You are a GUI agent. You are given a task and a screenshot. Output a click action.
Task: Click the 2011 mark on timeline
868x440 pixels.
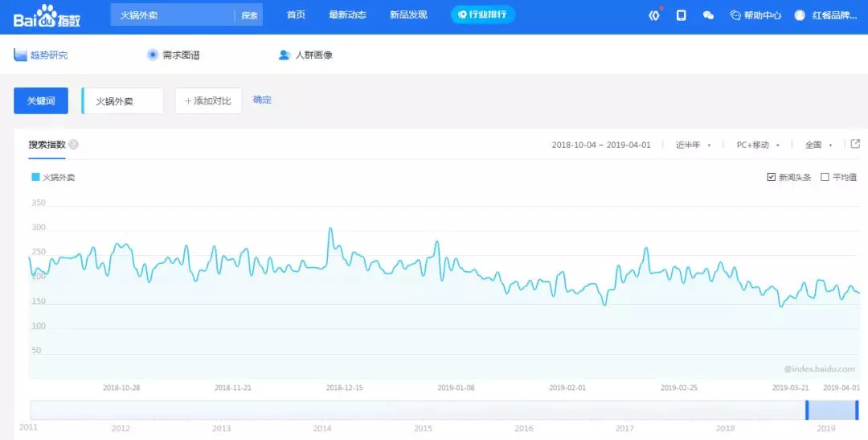click(28, 427)
